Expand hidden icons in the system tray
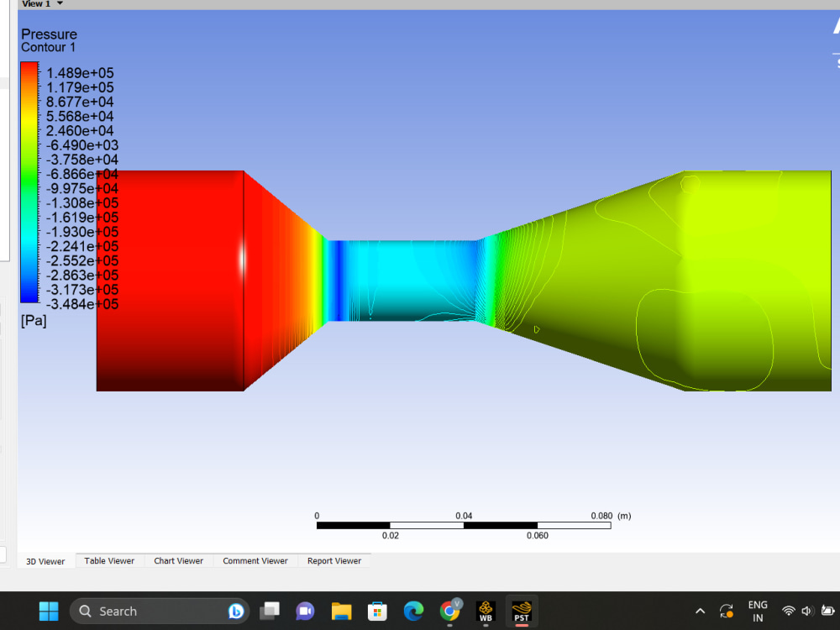The width and height of the screenshot is (840, 630). pos(700,611)
